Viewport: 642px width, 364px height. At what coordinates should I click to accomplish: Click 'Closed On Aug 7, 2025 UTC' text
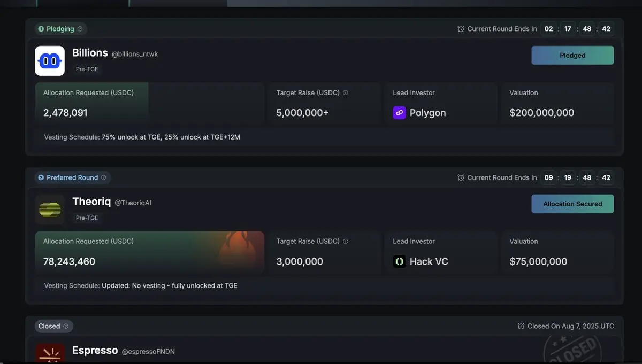point(571,326)
